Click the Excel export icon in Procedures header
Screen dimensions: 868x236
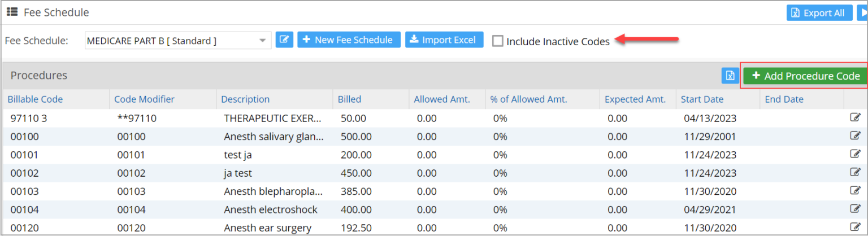(x=730, y=76)
